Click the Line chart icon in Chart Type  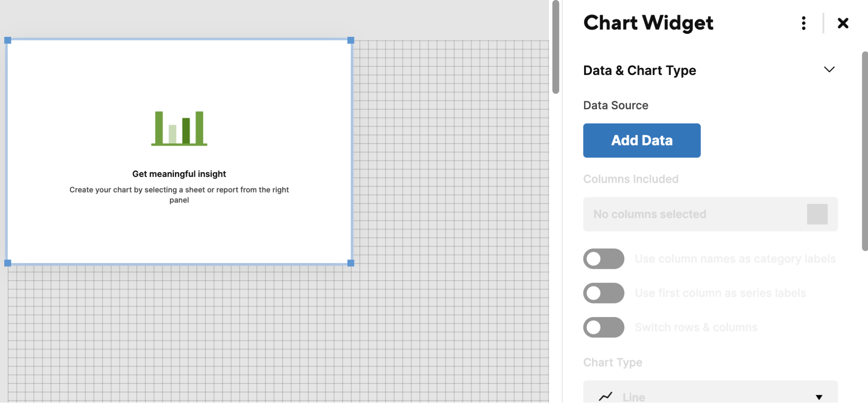tap(604, 395)
